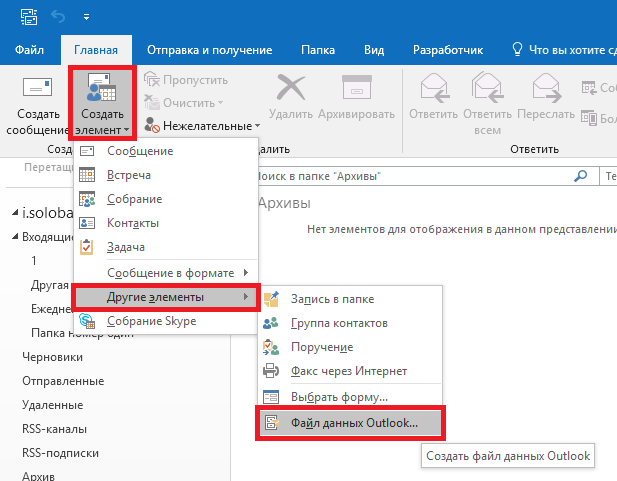Click the Выбрать форму form icon
Screen dimensions: 617x481
(x=271, y=397)
